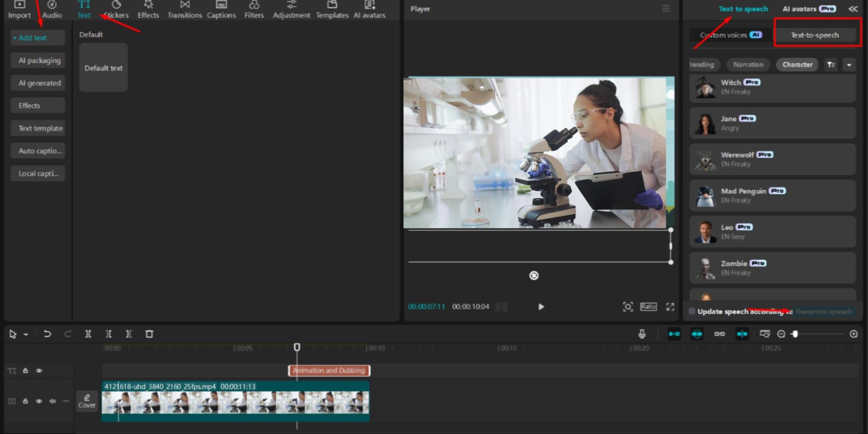Open the Captions tab

(x=221, y=10)
